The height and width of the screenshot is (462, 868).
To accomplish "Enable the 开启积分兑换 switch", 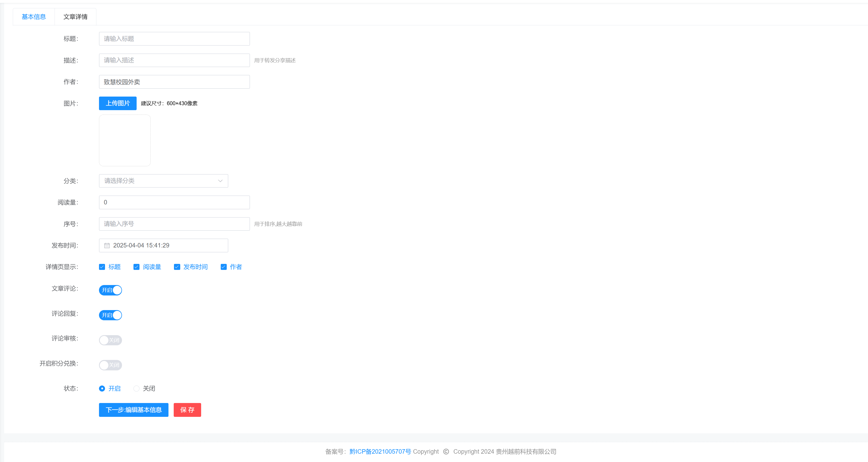I will tap(110, 365).
